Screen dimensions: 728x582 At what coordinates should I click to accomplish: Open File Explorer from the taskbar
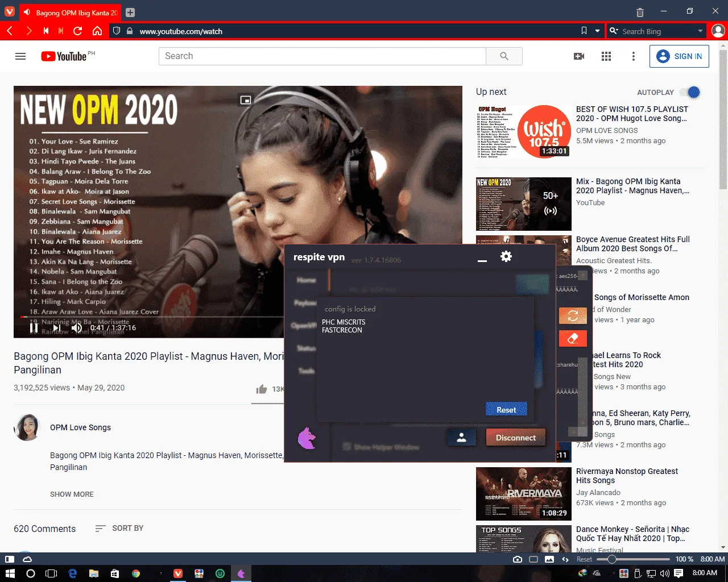pos(93,573)
